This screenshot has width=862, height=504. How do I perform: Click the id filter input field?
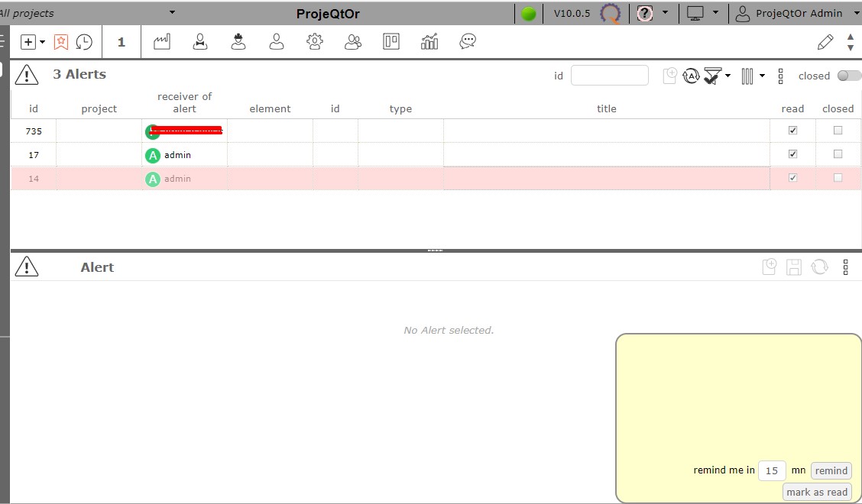(x=610, y=76)
